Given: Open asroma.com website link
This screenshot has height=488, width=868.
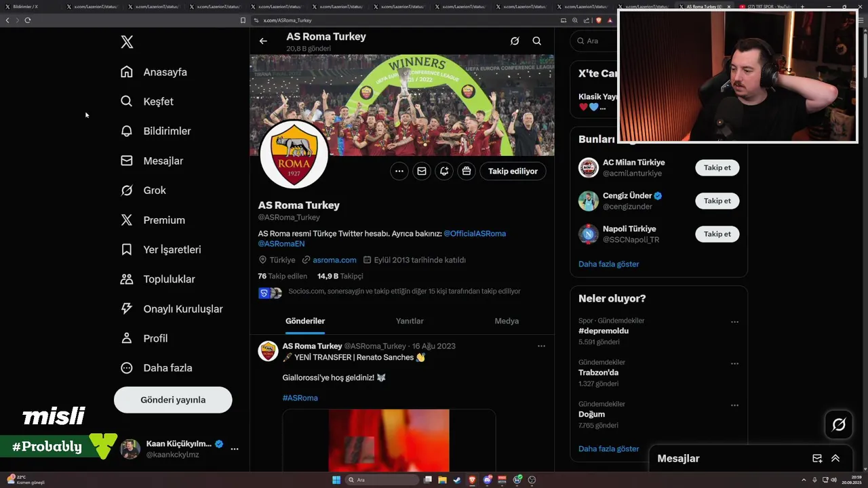Looking at the screenshot, I should pos(334,260).
